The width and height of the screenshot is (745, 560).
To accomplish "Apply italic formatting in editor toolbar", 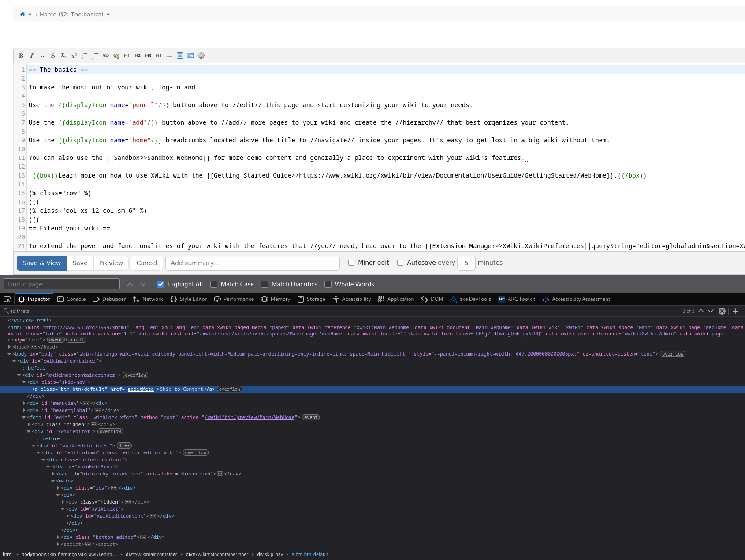I will point(32,56).
